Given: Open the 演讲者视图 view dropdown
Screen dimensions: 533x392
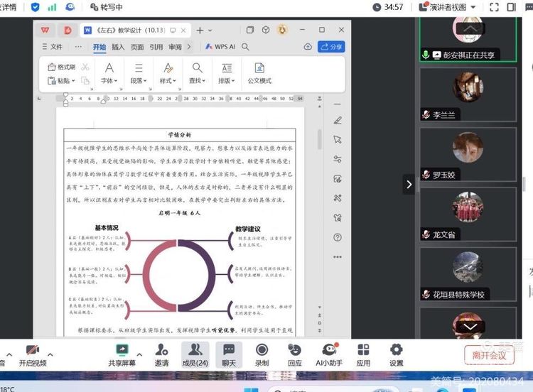Looking at the screenshot, I should click(447, 7).
